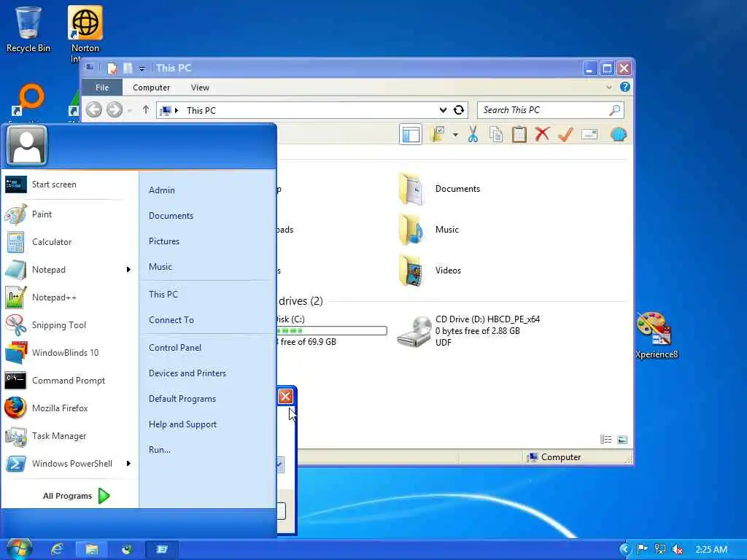Click the Local Disk (C:) usage bar

tap(332, 330)
